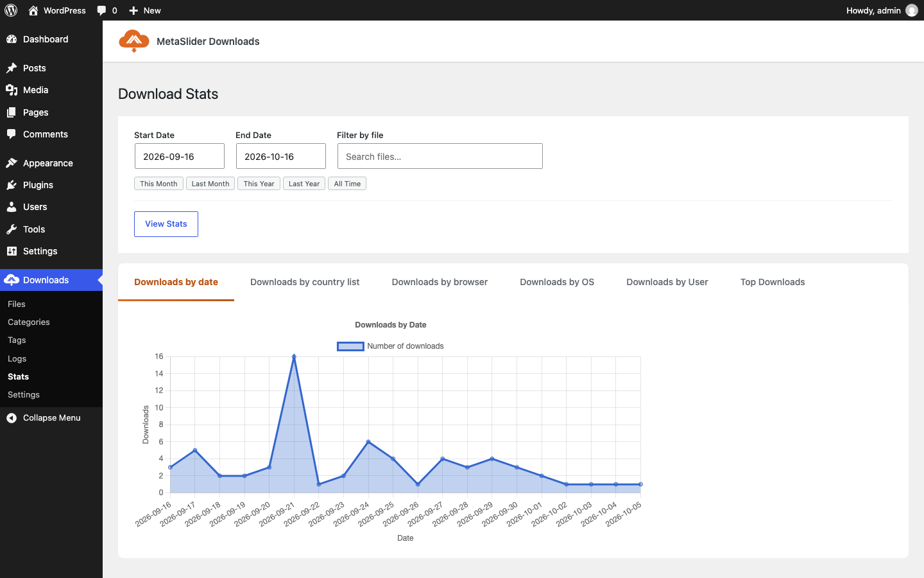Screen dimensions: 924x578
Task: Click the MetaSlider Downloads cloud logo
Action: coord(134,41)
